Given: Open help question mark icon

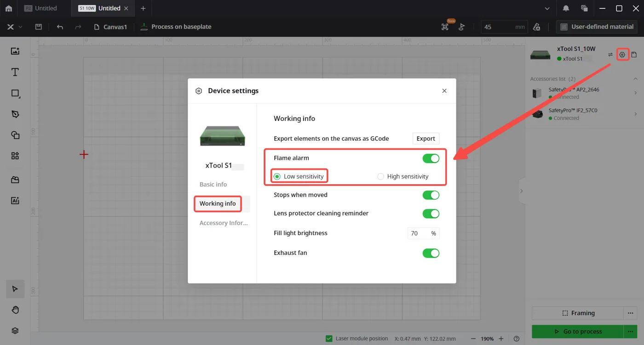Looking at the screenshot, I should click(x=517, y=339).
